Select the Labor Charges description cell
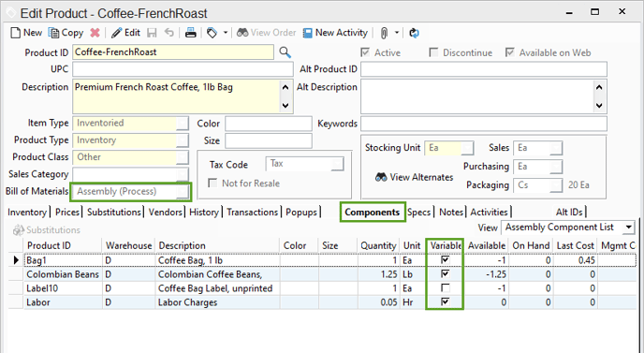Viewport: 644px width, 353px height. click(x=218, y=302)
